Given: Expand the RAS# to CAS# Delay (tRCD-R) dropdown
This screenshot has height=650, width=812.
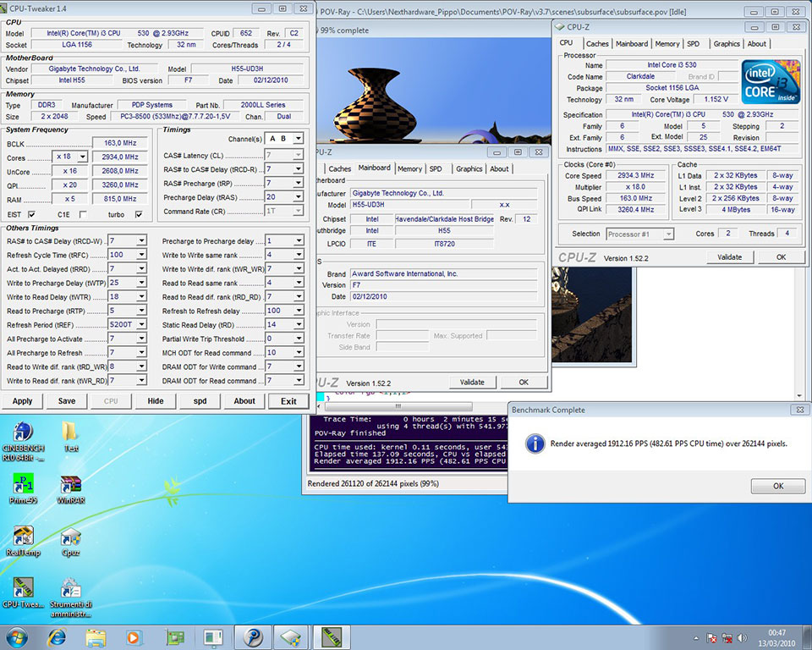Looking at the screenshot, I should point(299,169).
